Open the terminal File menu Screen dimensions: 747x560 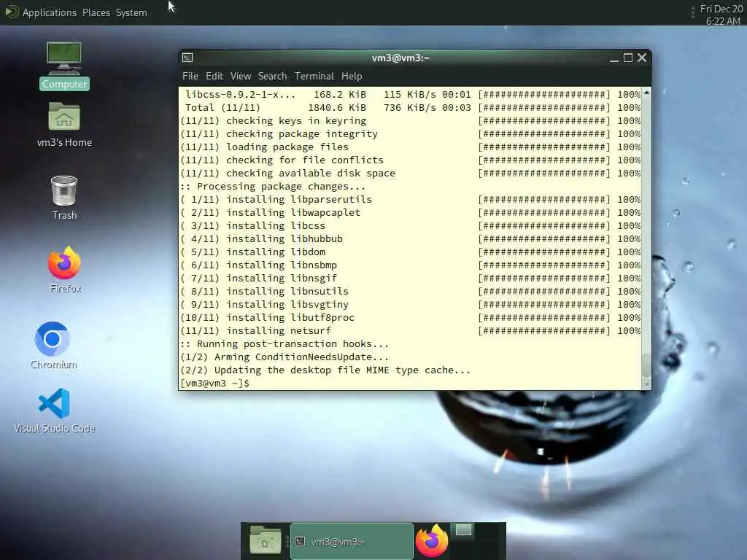[190, 76]
